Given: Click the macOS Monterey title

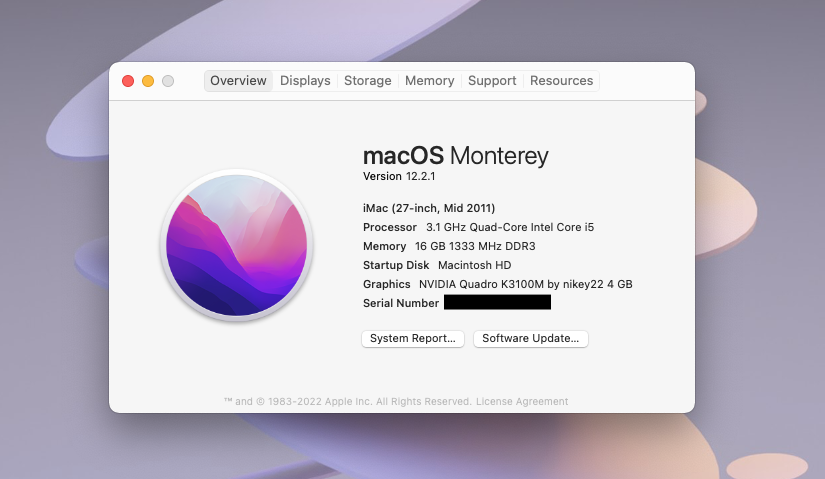Looking at the screenshot, I should point(456,156).
